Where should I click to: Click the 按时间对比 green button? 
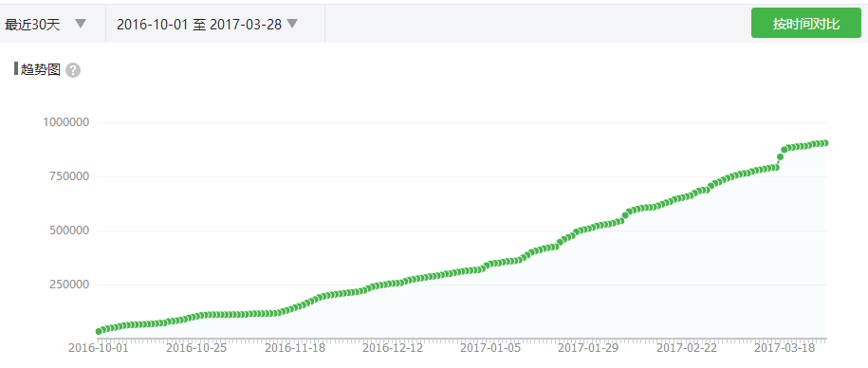point(806,24)
